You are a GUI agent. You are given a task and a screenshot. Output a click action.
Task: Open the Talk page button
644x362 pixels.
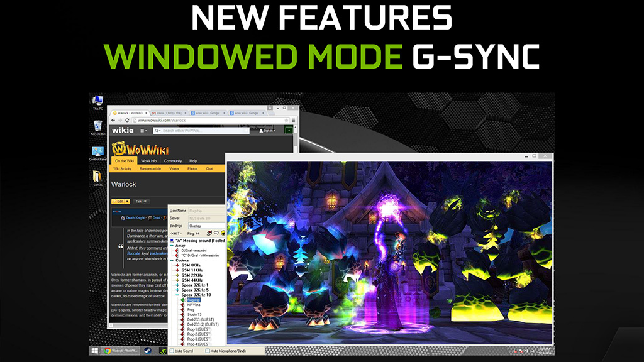point(141,202)
